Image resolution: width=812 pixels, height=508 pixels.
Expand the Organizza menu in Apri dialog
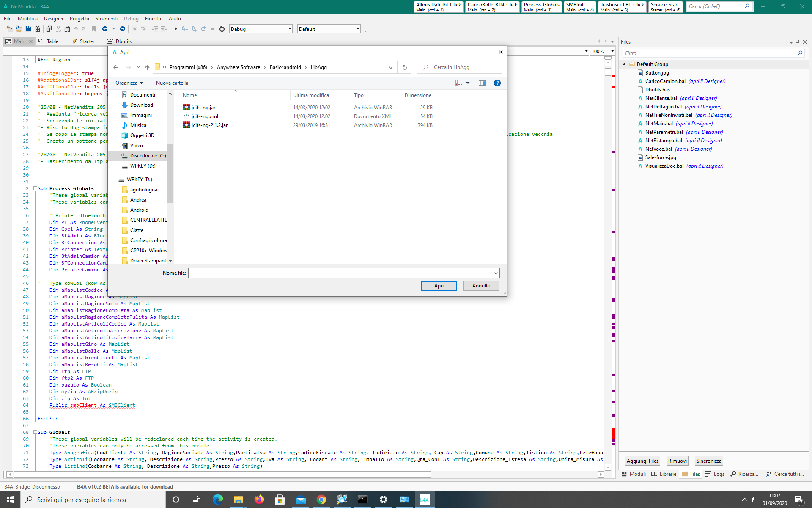click(x=129, y=83)
